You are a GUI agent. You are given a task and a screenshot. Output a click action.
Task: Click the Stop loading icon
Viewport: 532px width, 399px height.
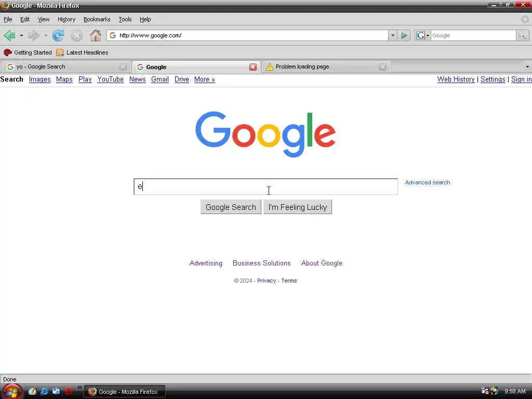(77, 35)
